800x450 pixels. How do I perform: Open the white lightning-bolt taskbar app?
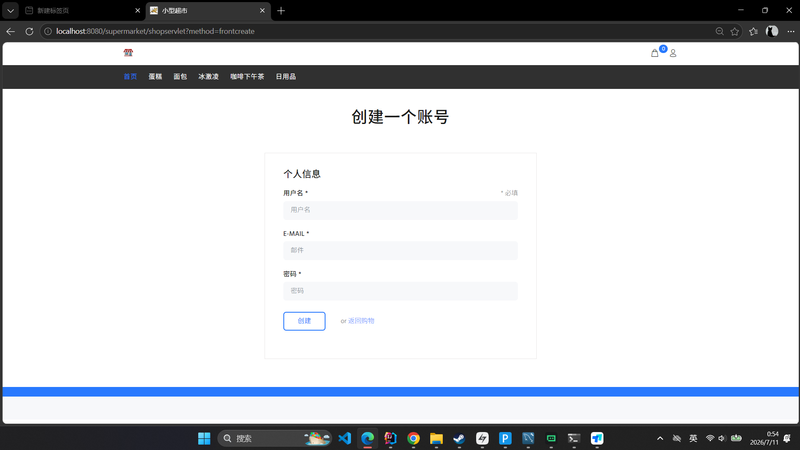482,438
